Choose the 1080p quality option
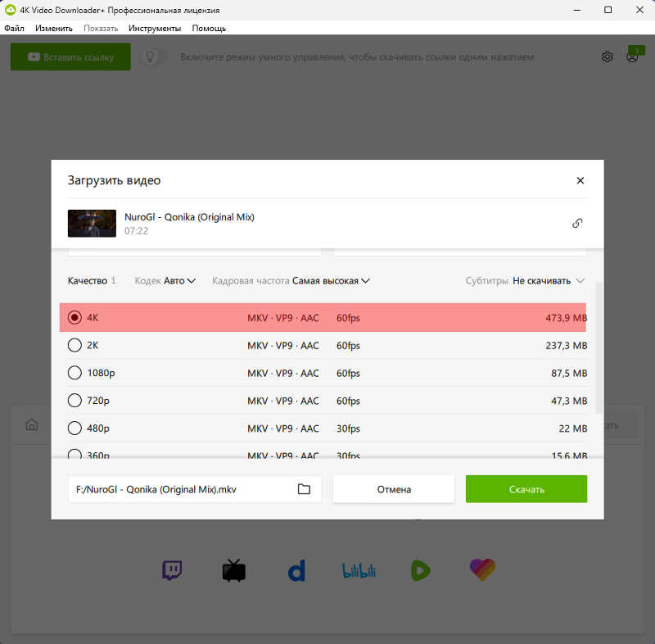Image resolution: width=655 pixels, height=644 pixels. tap(75, 373)
